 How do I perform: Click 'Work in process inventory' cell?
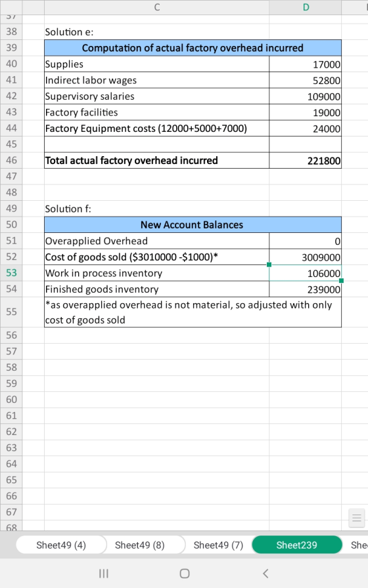156,273
